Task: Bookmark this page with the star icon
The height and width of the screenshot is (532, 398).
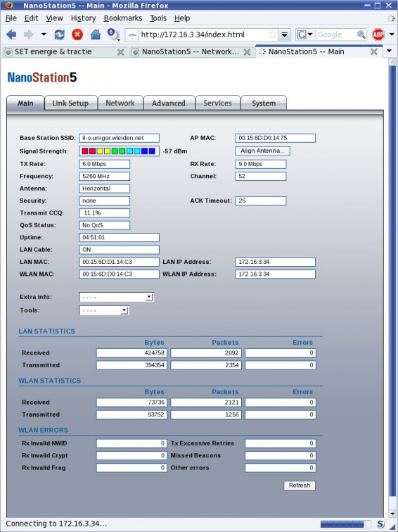Action: pyautogui.click(x=272, y=34)
